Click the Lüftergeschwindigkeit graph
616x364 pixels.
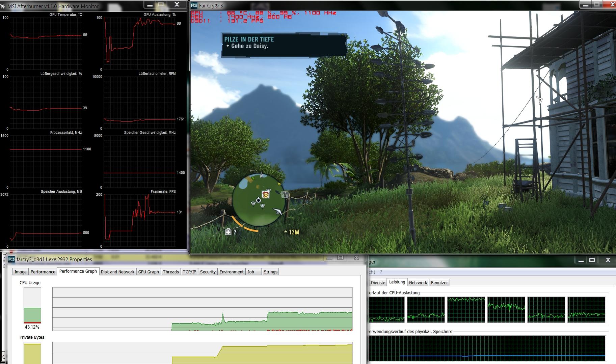pyautogui.click(x=46, y=103)
